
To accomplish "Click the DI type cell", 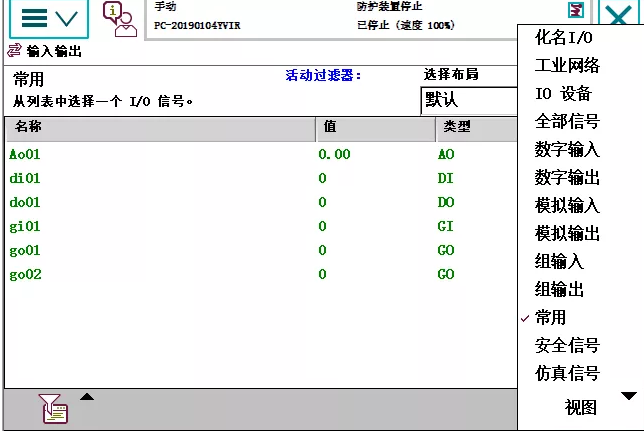I will click(445, 178).
